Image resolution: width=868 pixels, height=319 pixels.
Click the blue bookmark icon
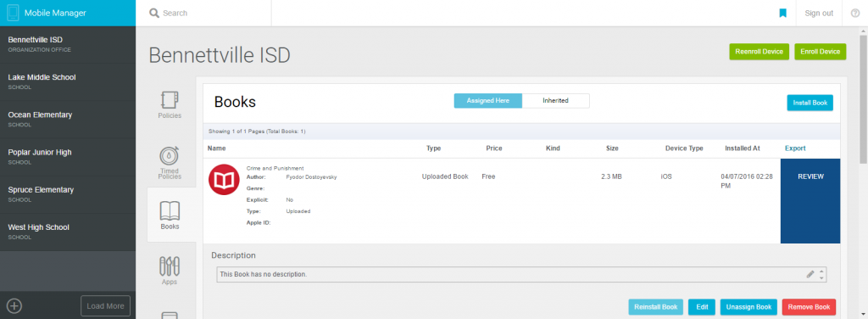pyautogui.click(x=782, y=13)
